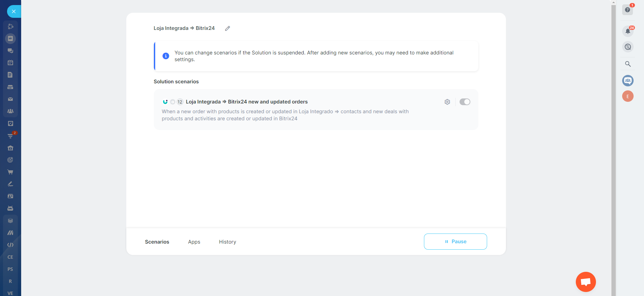Open notifications bell icon

click(x=628, y=31)
